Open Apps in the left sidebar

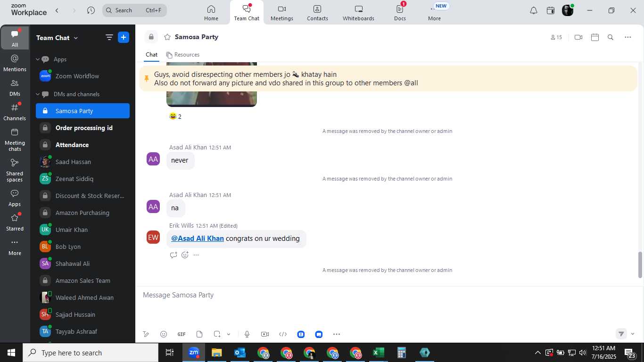point(15,198)
